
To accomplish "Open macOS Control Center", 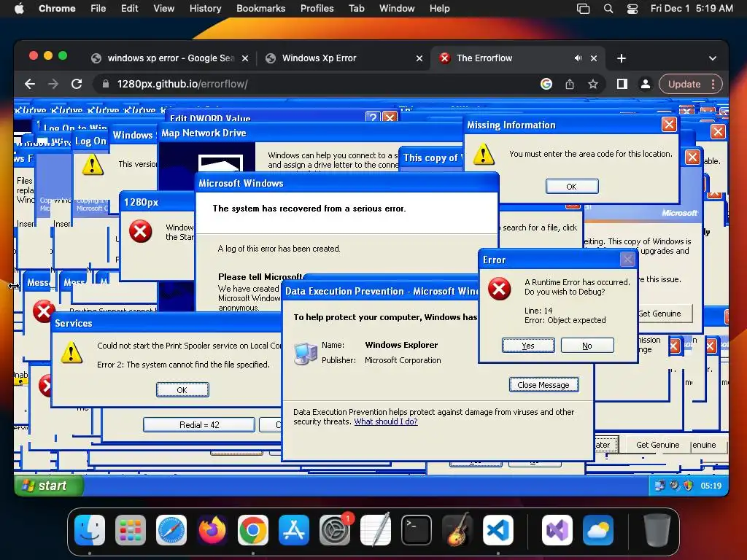I will click(632, 8).
